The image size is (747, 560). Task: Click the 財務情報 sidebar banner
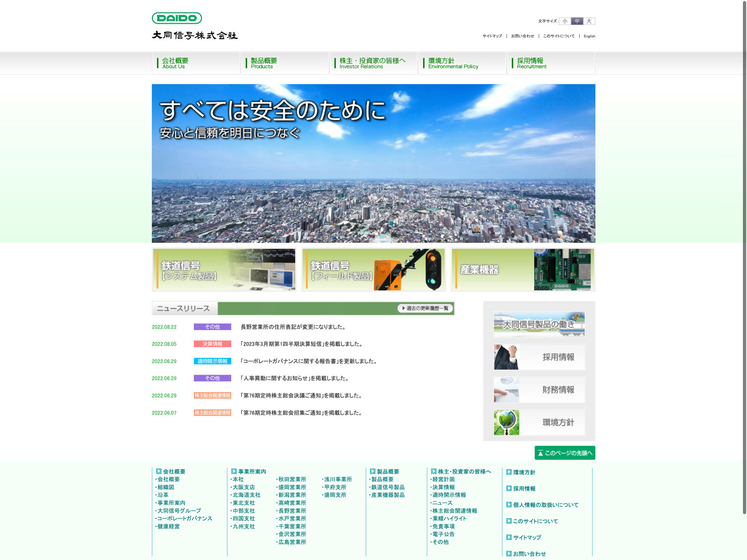pos(539,390)
